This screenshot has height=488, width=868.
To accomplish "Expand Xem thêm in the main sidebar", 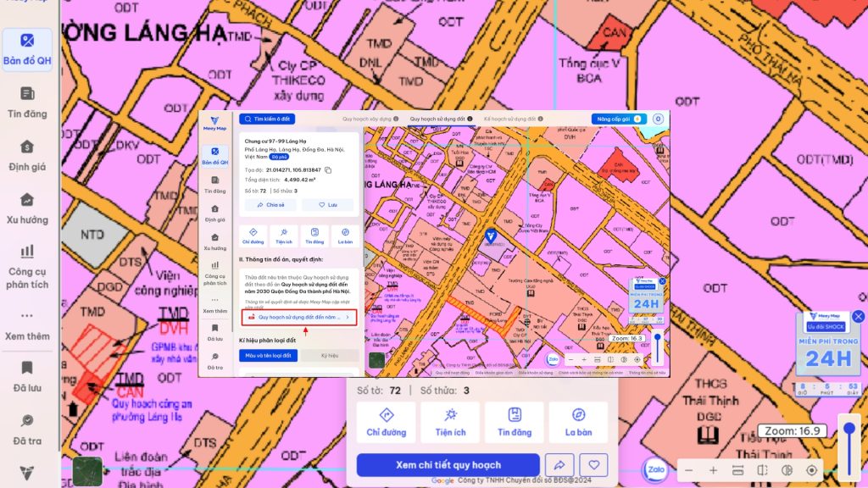I will 27,324.
